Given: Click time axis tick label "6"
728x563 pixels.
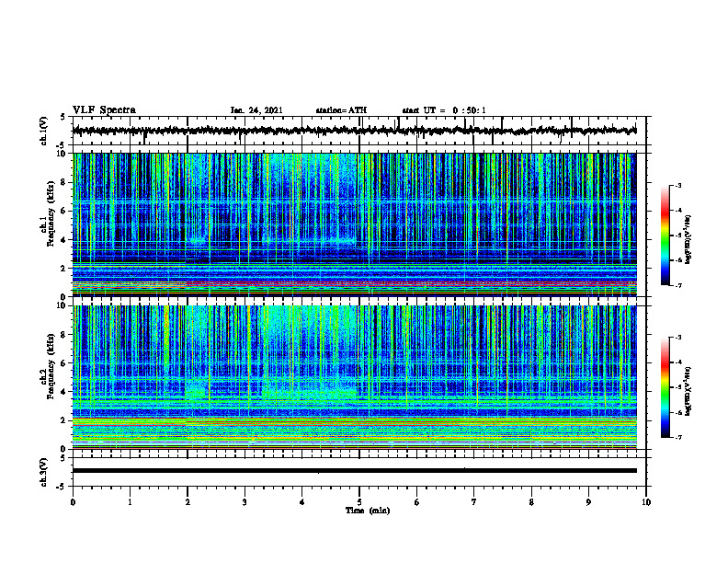Looking at the screenshot, I should [417, 502].
